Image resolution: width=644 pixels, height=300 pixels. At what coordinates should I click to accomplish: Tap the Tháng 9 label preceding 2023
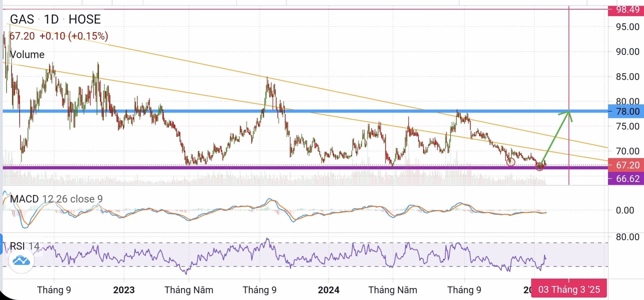point(54,290)
